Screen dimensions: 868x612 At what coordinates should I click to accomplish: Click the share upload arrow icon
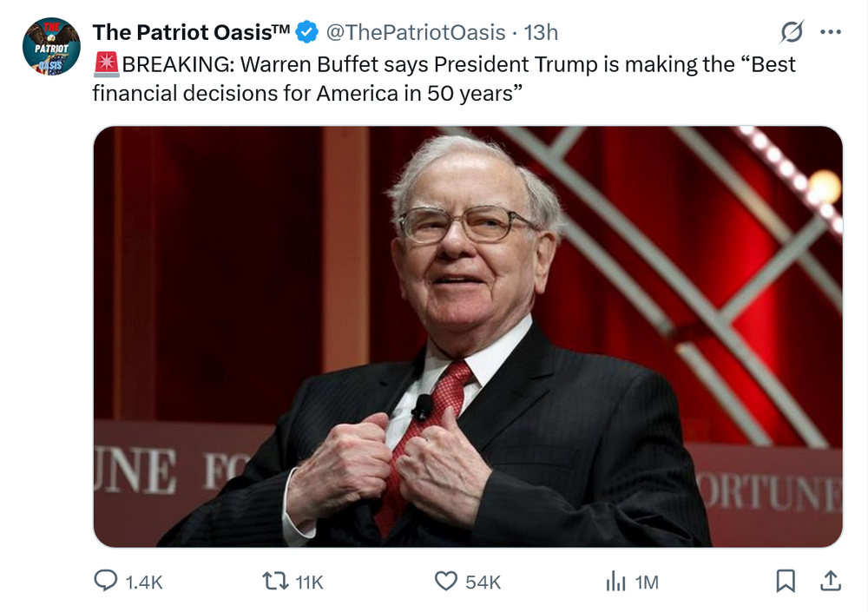coord(829,581)
